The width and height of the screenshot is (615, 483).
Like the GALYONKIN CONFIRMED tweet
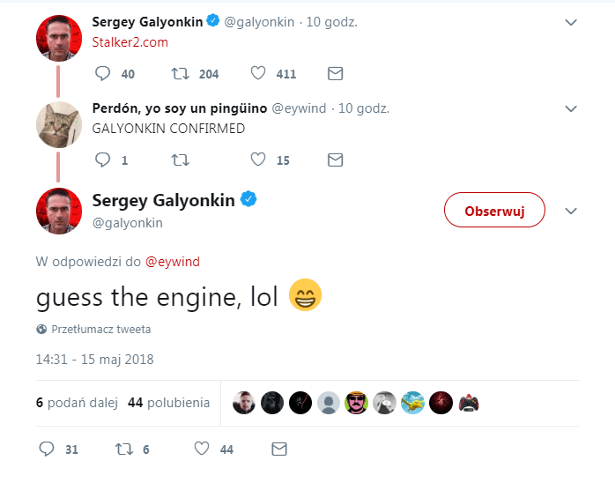[258, 159]
